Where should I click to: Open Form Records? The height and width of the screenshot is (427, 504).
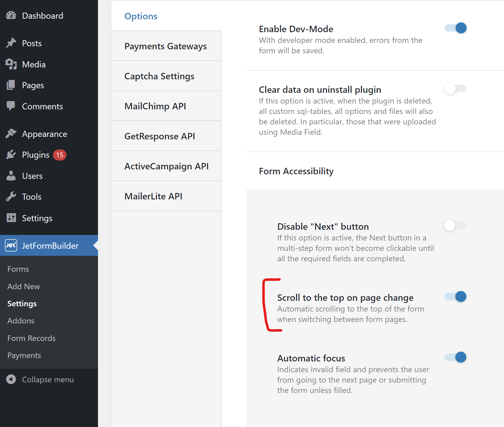pos(31,338)
